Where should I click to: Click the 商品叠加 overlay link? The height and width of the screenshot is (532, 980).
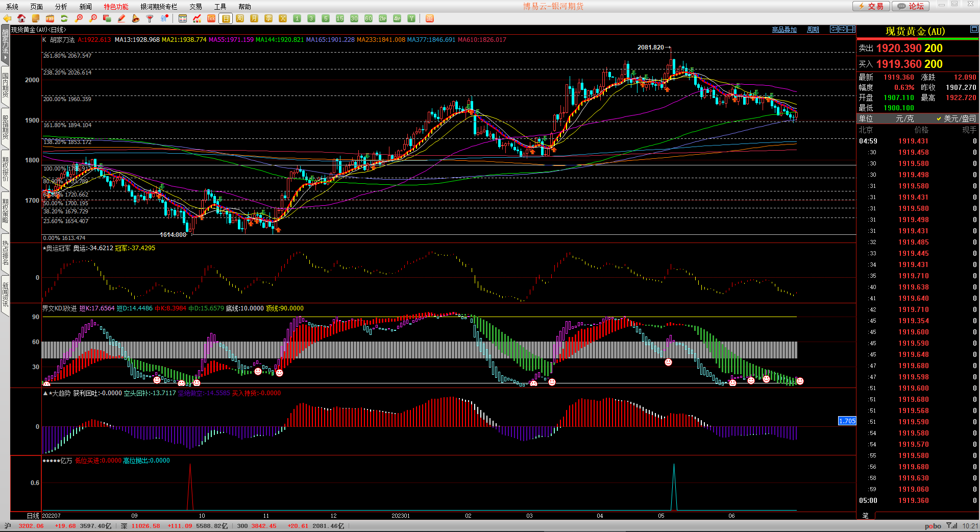point(784,30)
